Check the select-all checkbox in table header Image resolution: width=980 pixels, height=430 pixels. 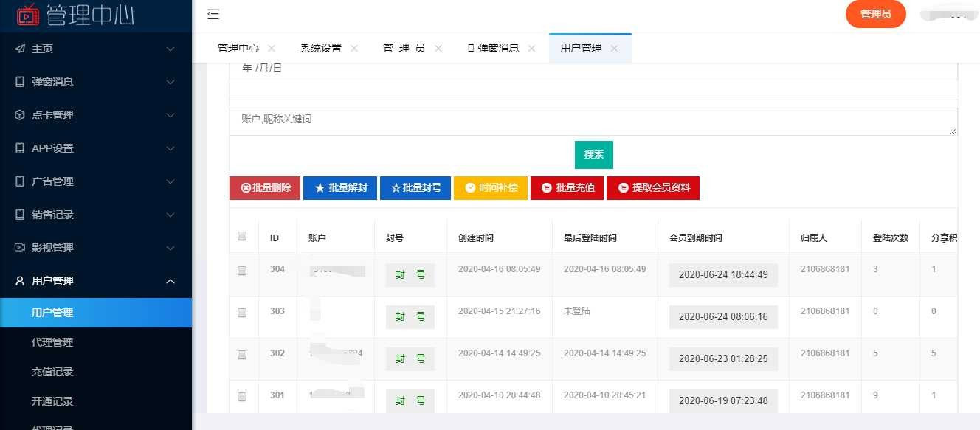[242, 235]
